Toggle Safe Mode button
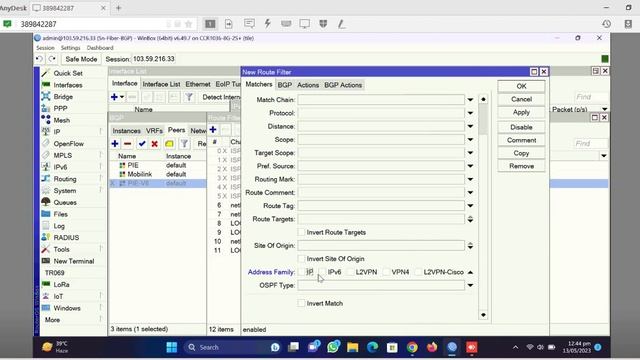This screenshot has height=360, width=640. tap(81, 59)
